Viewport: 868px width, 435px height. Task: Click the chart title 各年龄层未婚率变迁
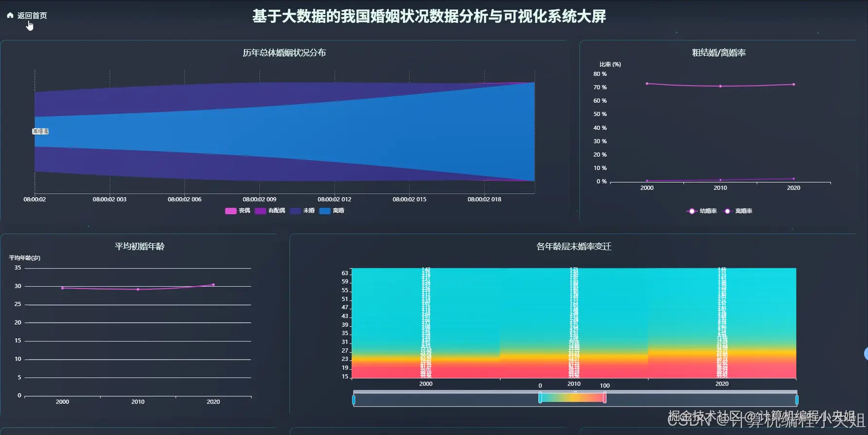pyautogui.click(x=574, y=246)
